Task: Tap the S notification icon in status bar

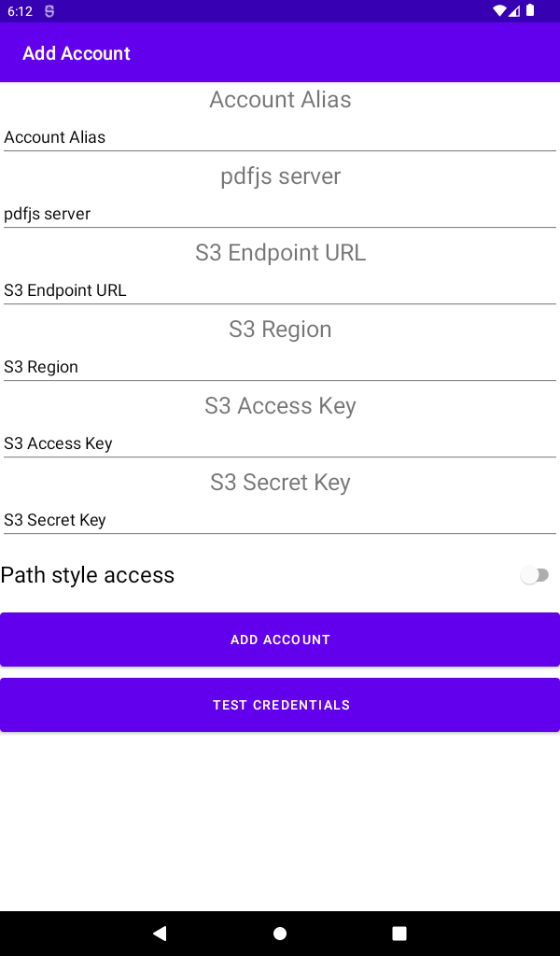Action: [49, 11]
